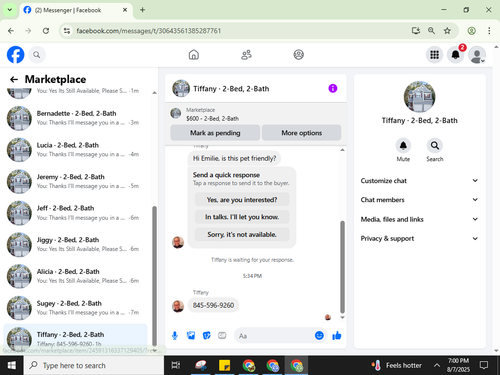Send a voice clip microphone icon

tap(175, 336)
